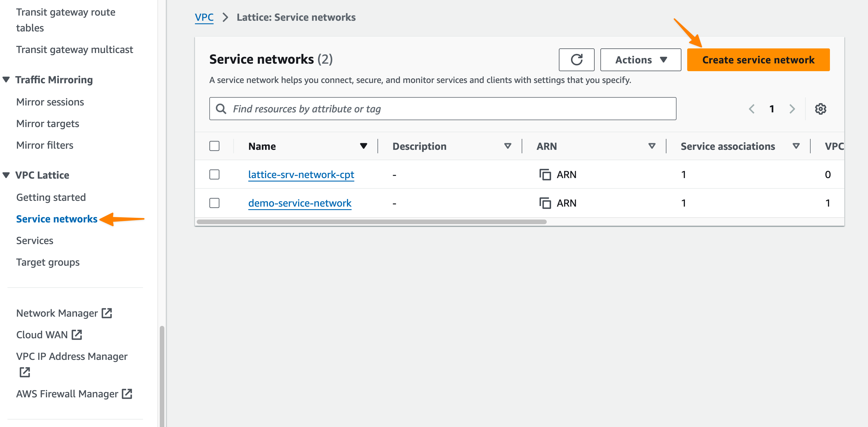Copy ARN of demo-service-network
The image size is (868, 427).
click(x=545, y=203)
